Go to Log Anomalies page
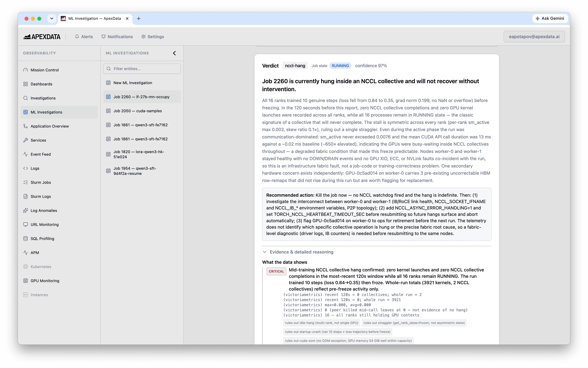This screenshot has height=368, width=588. 59,211
